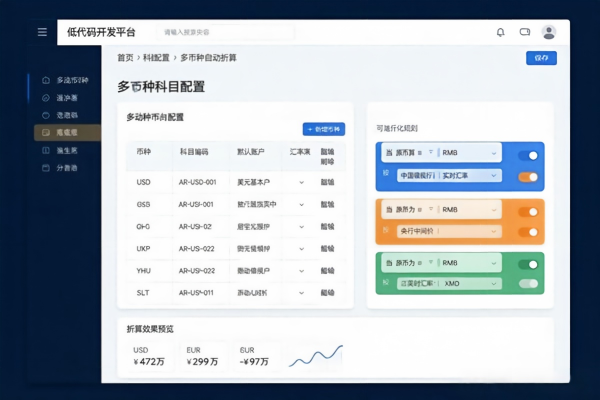This screenshot has height=400, width=600.
Task: Open the message icon beside the bell
Action: [525, 32]
